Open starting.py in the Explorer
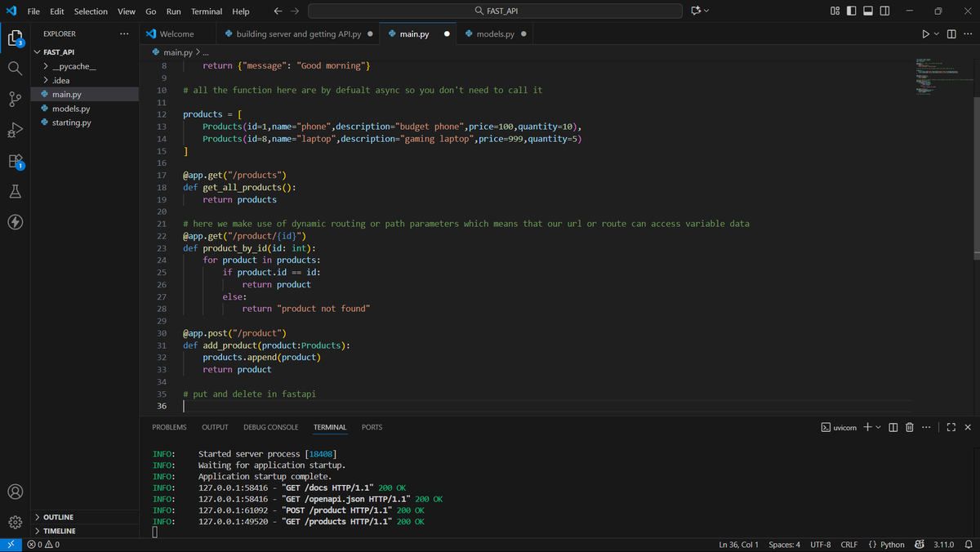The image size is (980, 552). [x=71, y=122]
